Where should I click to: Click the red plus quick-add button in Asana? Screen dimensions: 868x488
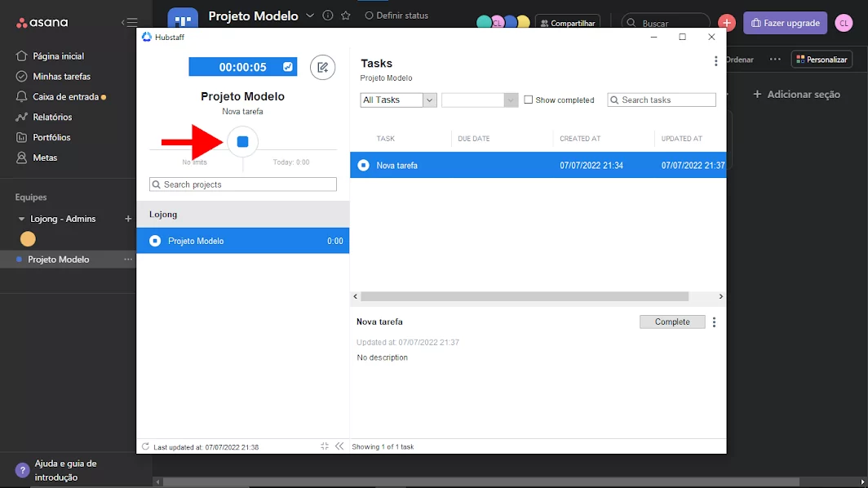(x=726, y=23)
